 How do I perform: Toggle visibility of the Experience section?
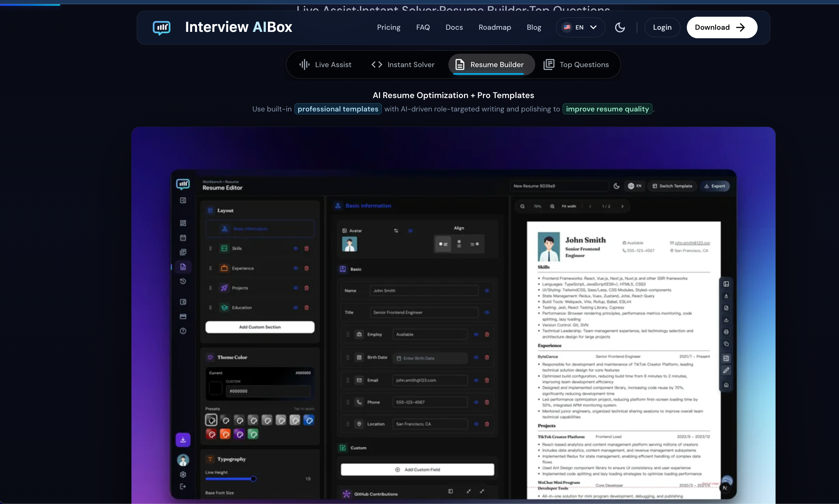(296, 268)
